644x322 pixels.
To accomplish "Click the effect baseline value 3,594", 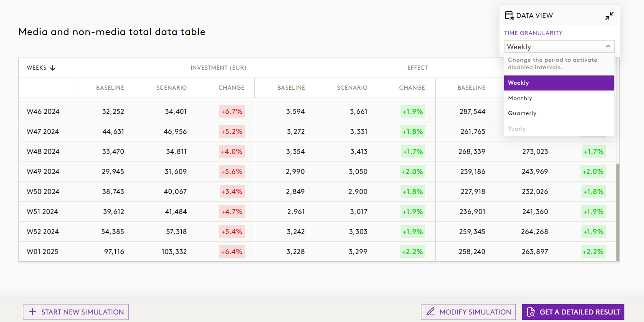I will tap(296, 112).
